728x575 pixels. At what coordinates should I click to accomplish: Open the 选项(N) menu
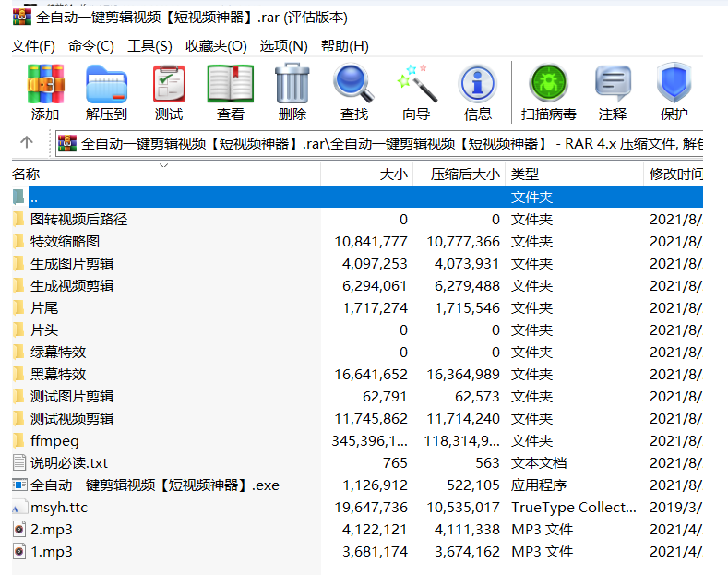pos(283,46)
